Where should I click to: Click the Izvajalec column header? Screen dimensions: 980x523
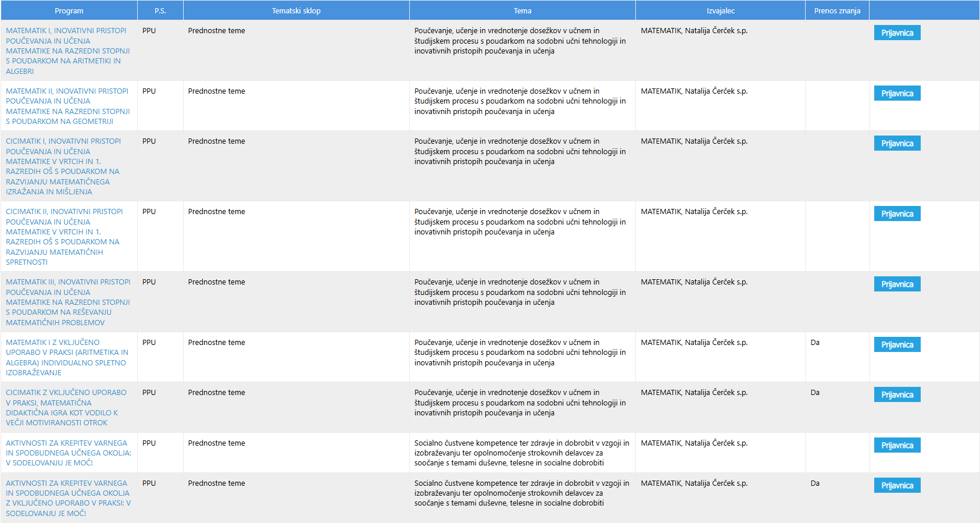(720, 10)
